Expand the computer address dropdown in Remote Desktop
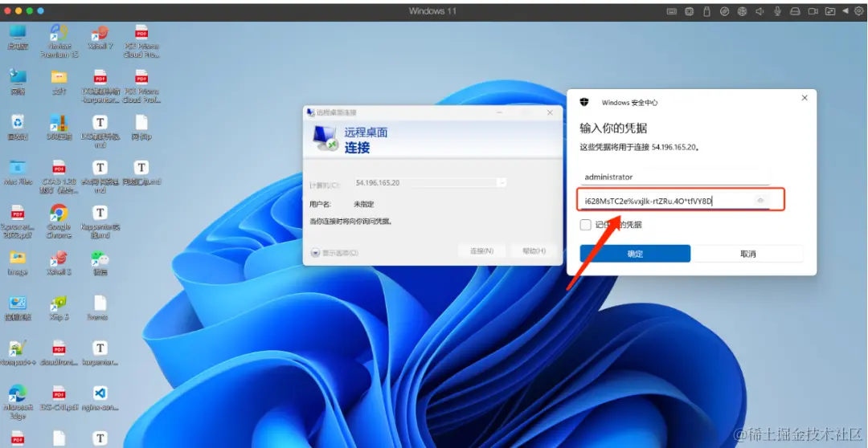The height and width of the screenshot is (448, 868). click(502, 182)
